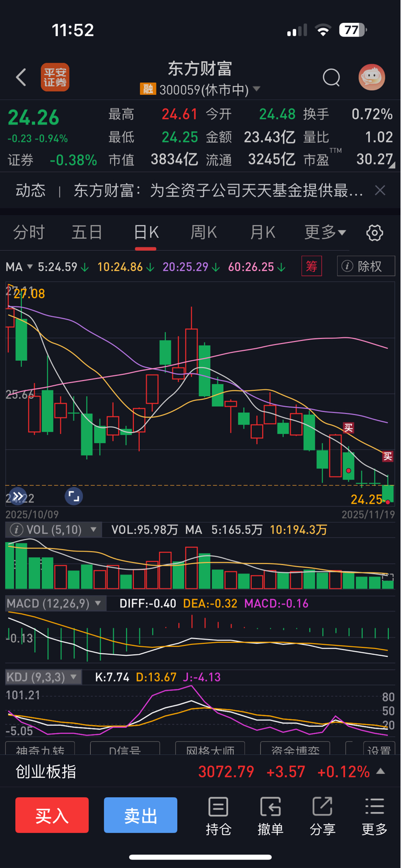
Task: Click the 24.25 low price label on chart
Action: tap(367, 499)
